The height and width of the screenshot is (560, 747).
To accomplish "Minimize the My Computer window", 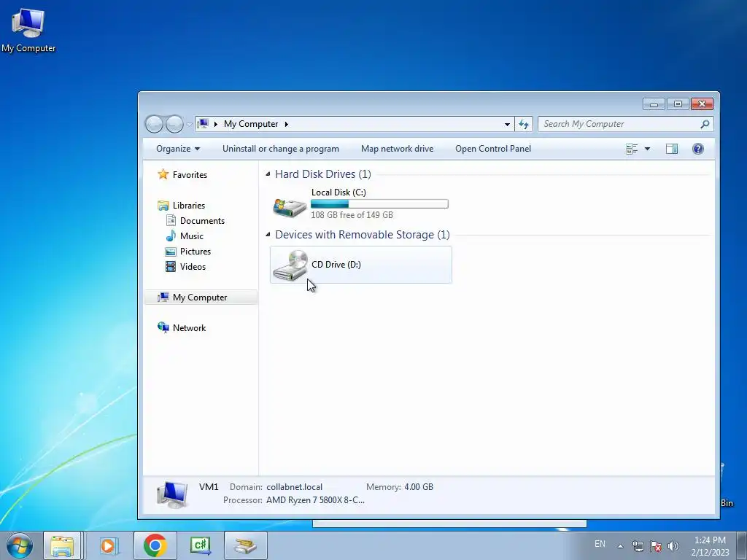I will coord(654,104).
